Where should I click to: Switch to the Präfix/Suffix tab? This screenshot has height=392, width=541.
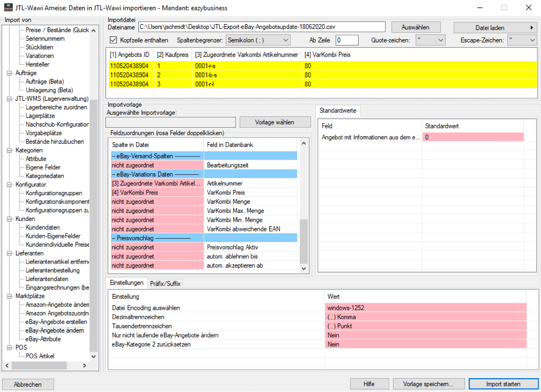pos(165,284)
